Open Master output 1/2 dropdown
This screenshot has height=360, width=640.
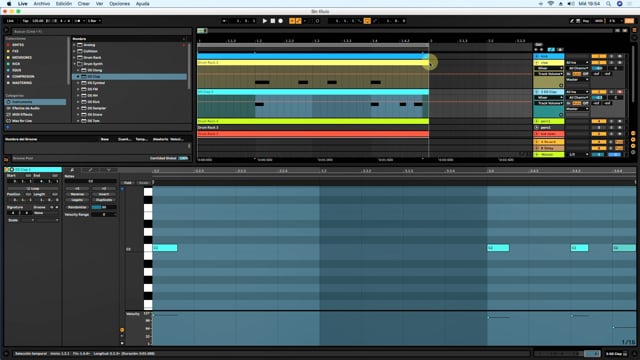[x=578, y=155]
